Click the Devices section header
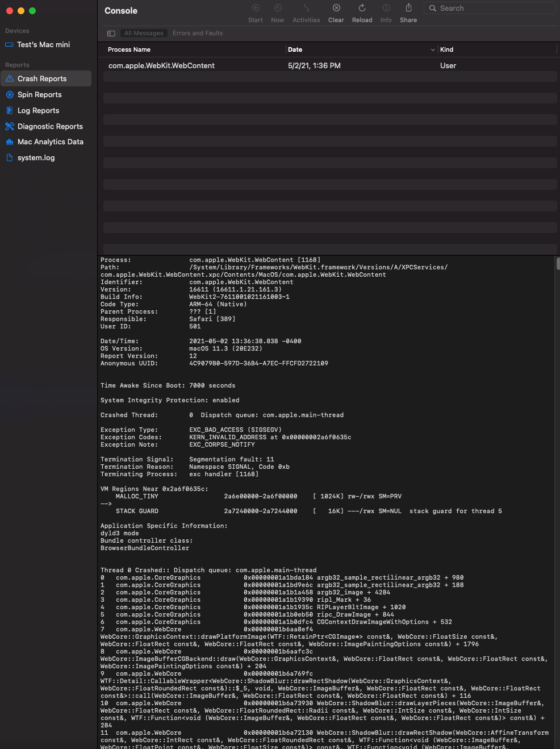This screenshot has width=560, height=749. tap(17, 31)
